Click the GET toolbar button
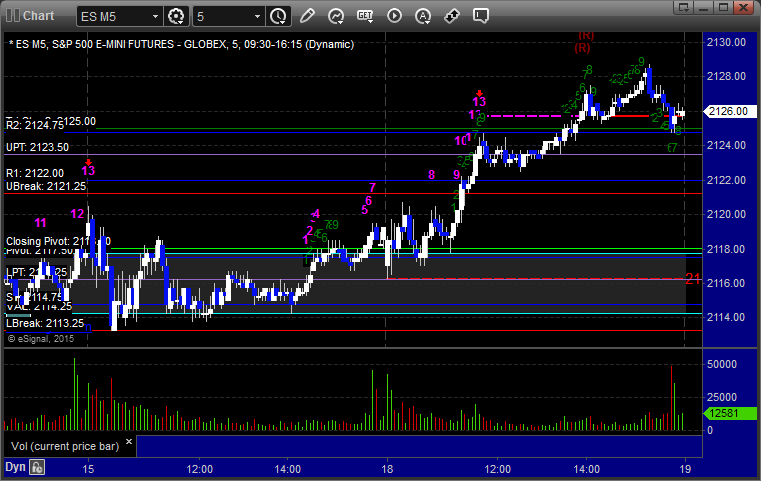Viewport: 761px width, 481px height. coord(365,16)
